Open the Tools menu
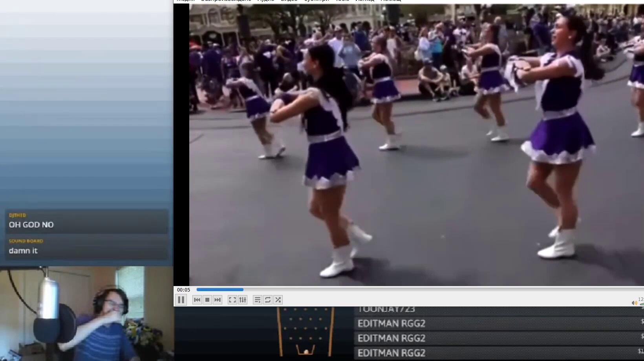 (342, 1)
